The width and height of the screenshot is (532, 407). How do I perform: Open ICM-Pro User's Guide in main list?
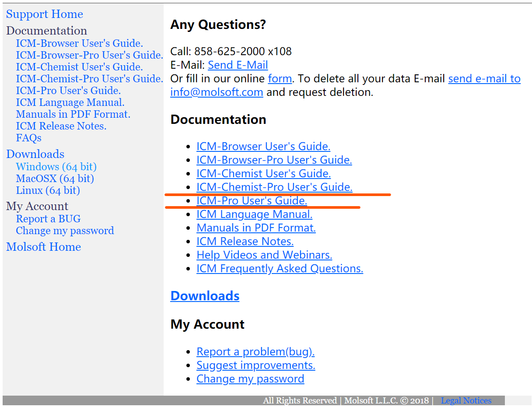tap(252, 200)
